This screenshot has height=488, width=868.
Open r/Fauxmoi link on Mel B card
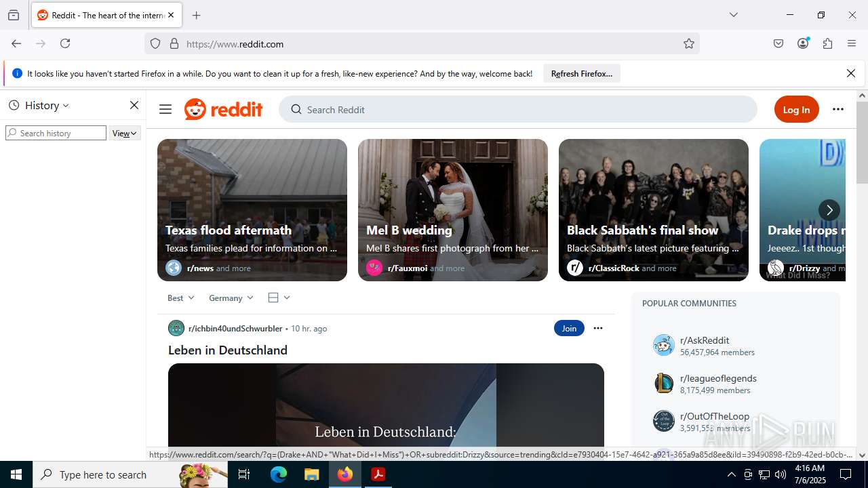tap(408, 268)
